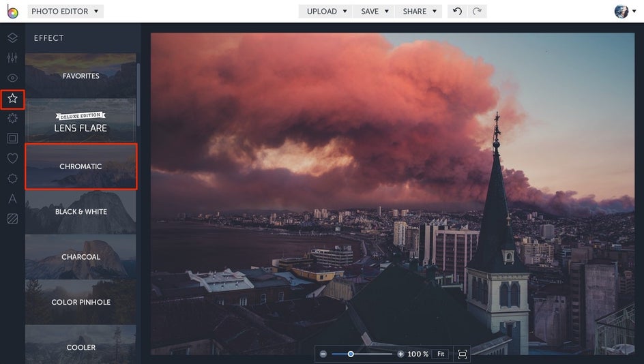Undo the last edit
Image resolution: width=644 pixels, height=364 pixels.
457,11
